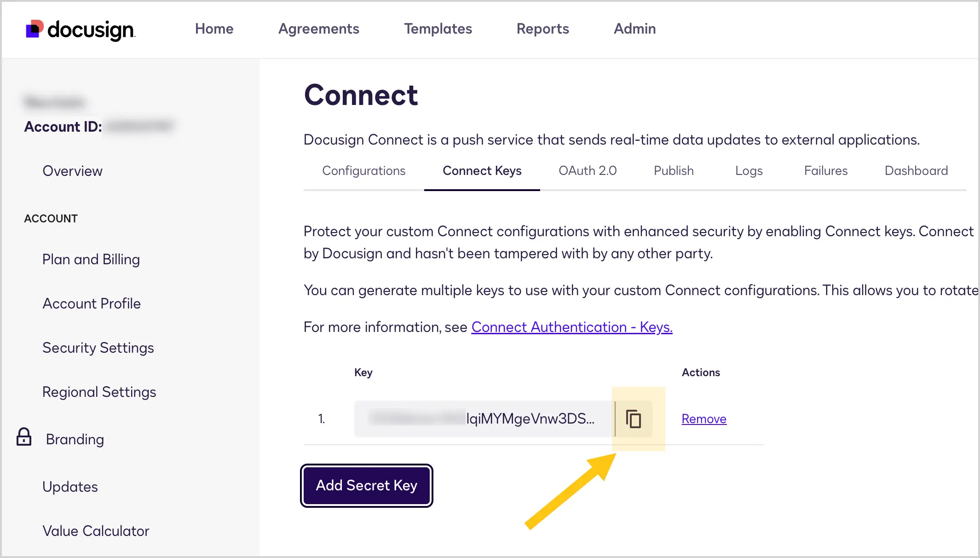Image resolution: width=980 pixels, height=558 pixels.
Task: Click the Docusign logo
Action: click(81, 29)
